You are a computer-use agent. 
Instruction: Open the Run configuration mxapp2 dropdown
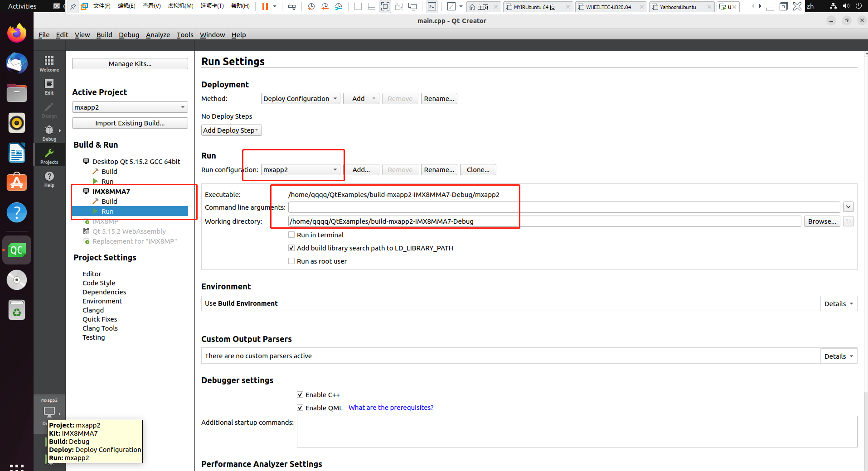pyautogui.click(x=301, y=170)
